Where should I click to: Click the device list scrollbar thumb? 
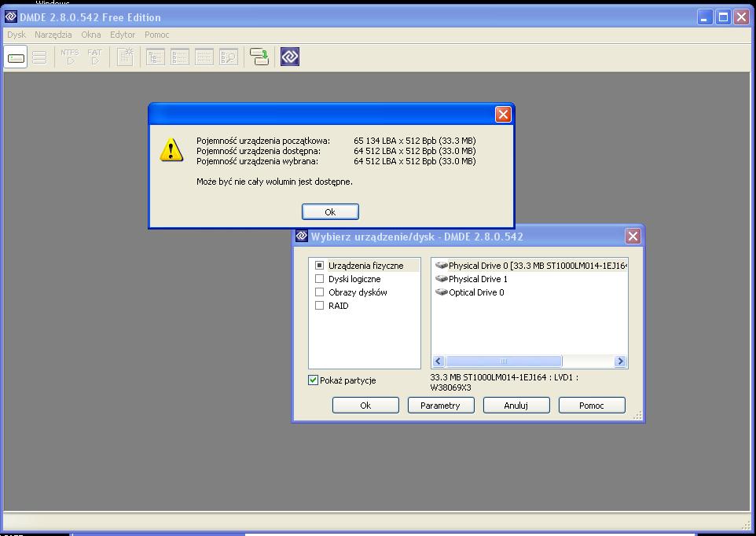click(x=504, y=361)
